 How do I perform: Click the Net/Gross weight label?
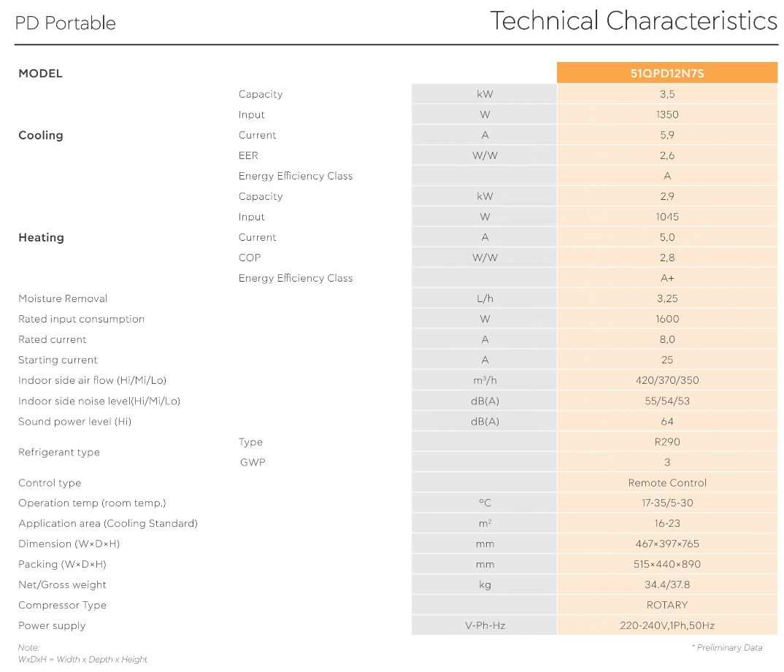point(62,584)
